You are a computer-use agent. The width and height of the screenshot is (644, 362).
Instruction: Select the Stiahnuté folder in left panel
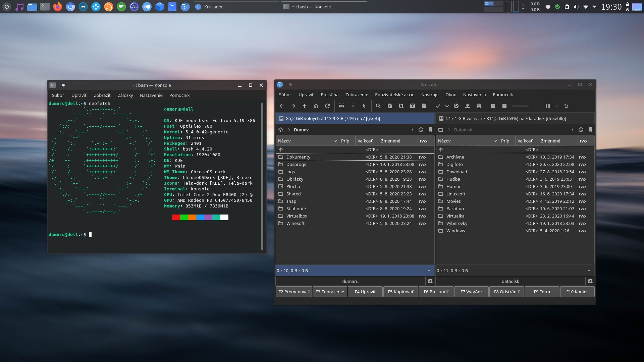coord(355,208)
